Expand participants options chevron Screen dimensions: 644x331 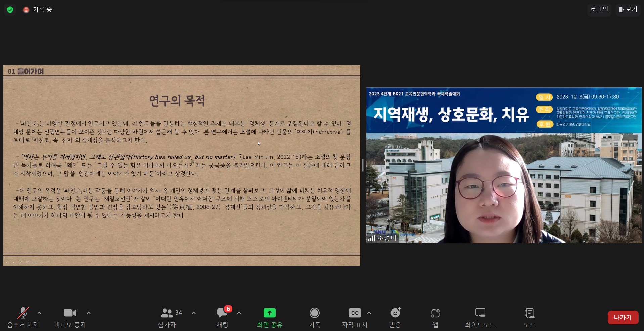[194, 313]
